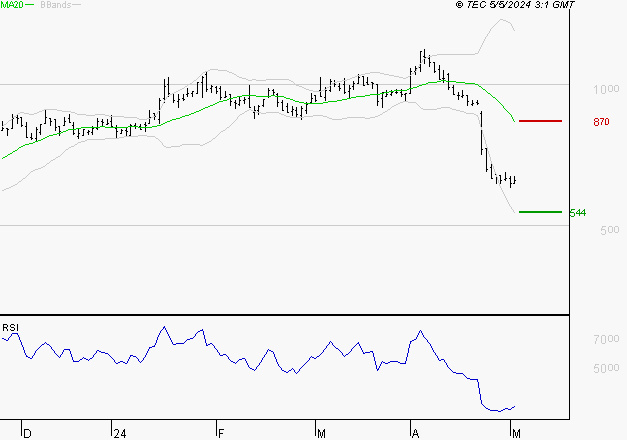The image size is (627, 440).
Task: Click the TEC 5/5/2024 copyright text
Action: point(515,5)
